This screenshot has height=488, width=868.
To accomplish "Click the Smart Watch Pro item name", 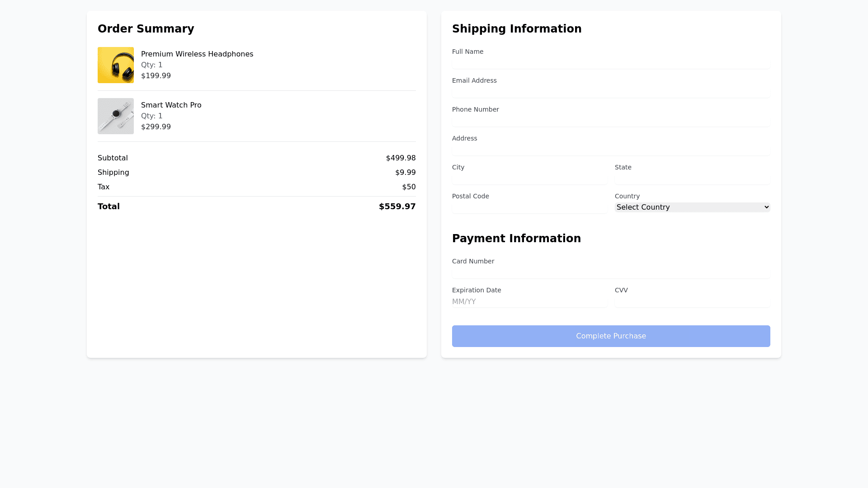I will click(171, 105).
